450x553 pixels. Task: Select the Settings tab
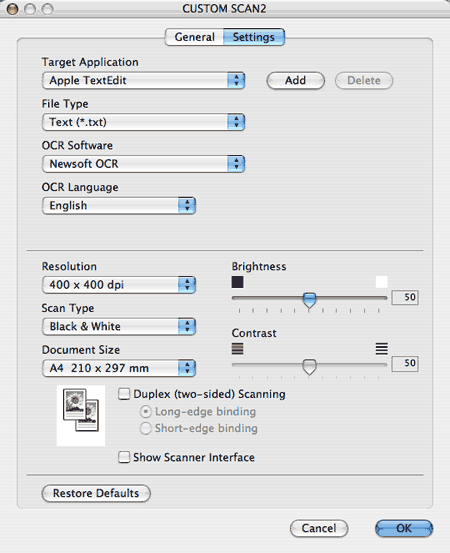254,37
